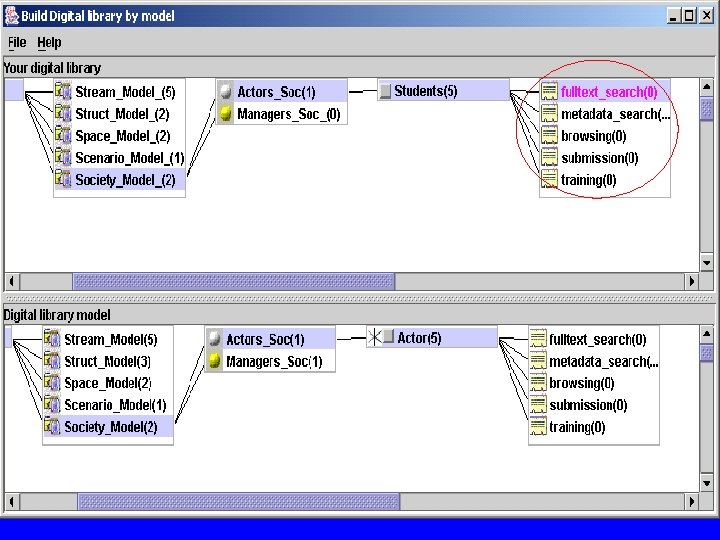This screenshot has width=720, height=540.
Task: Click the lower panel vertical scroll-up arrow
Action: pos(707,334)
